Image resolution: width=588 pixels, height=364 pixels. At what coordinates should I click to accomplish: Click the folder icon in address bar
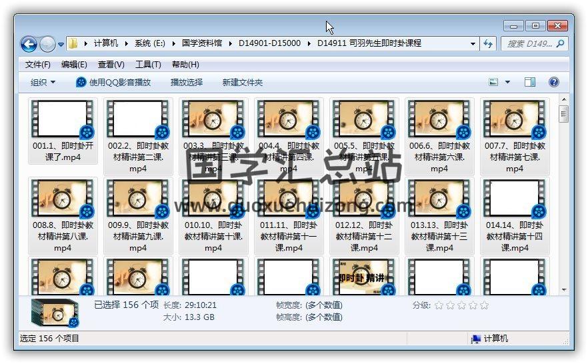73,43
